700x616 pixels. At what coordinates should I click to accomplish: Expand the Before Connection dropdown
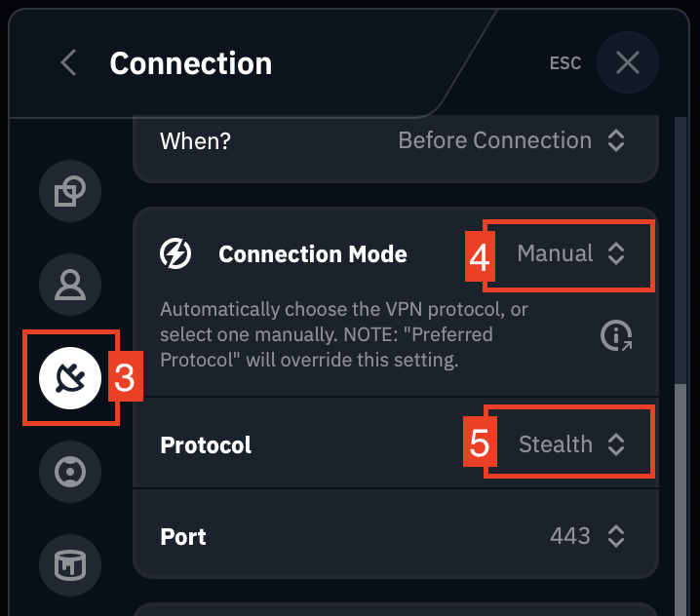(511, 140)
